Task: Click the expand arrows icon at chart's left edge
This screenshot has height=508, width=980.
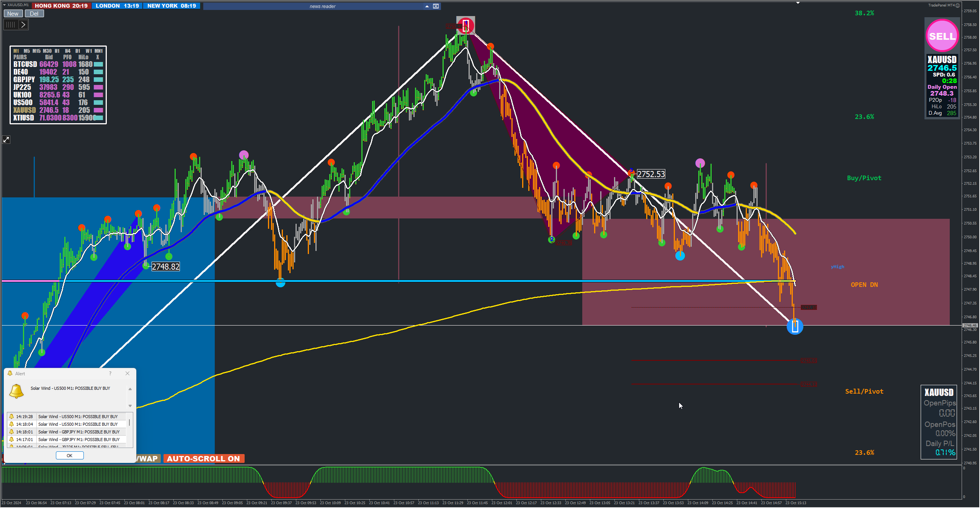Action: coord(6,140)
